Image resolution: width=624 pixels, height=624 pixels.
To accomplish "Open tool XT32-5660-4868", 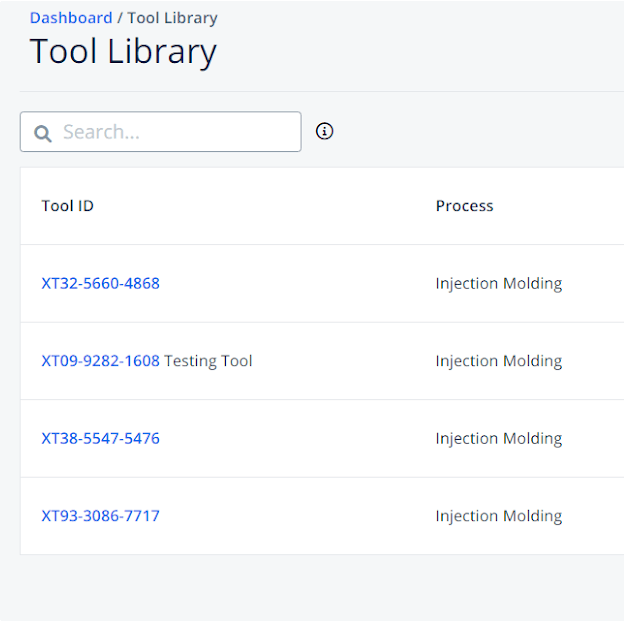I will click(x=100, y=283).
